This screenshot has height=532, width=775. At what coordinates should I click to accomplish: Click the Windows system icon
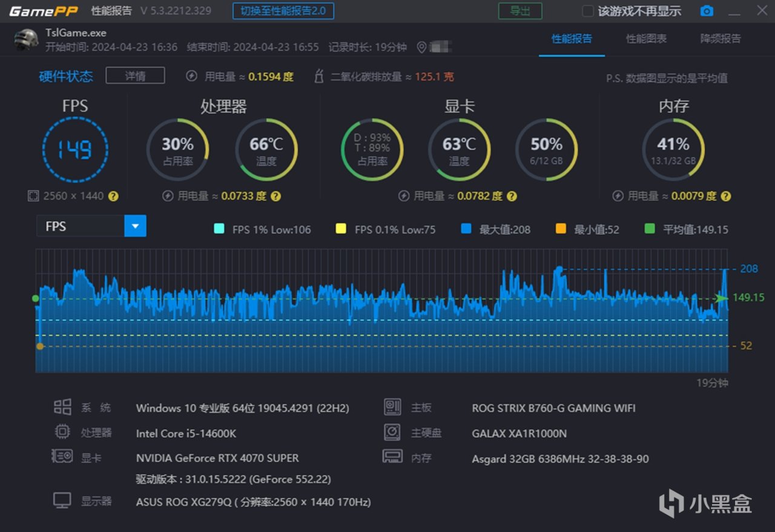tap(62, 407)
